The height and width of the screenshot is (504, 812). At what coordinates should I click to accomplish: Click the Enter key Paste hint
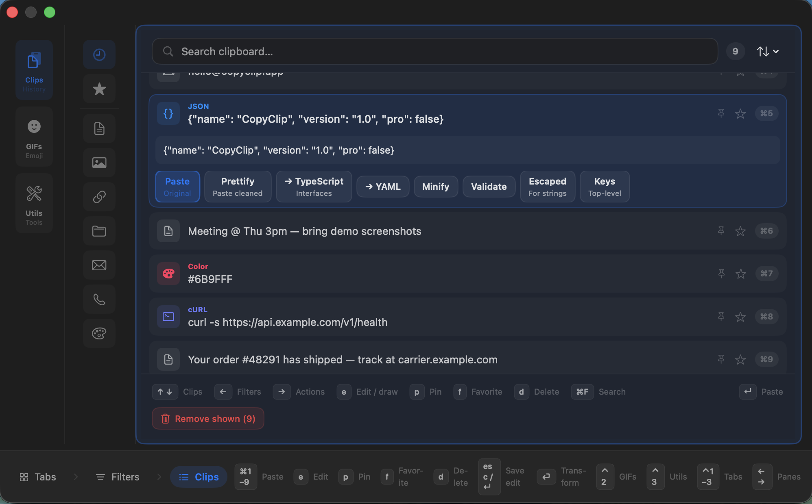pos(761,392)
